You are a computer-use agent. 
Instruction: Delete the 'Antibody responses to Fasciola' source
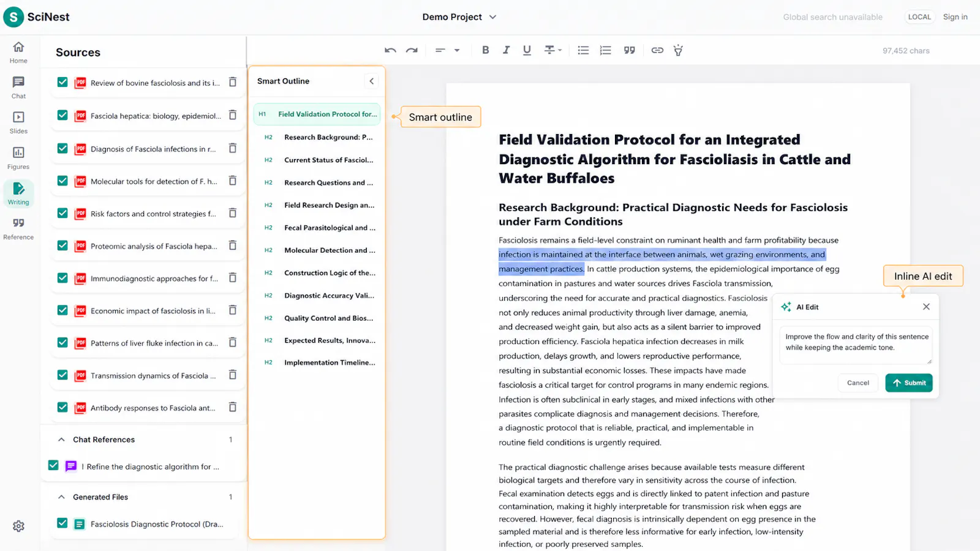pos(233,407)
